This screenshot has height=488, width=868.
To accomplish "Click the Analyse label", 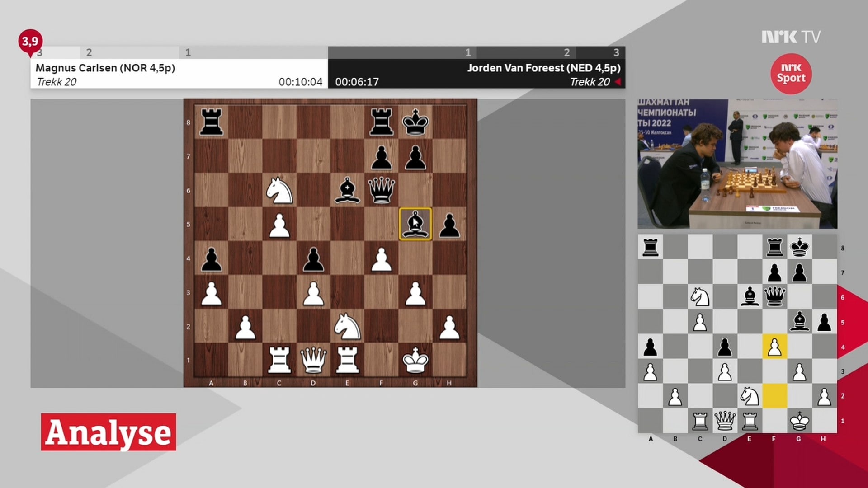I will pos(108,432).
